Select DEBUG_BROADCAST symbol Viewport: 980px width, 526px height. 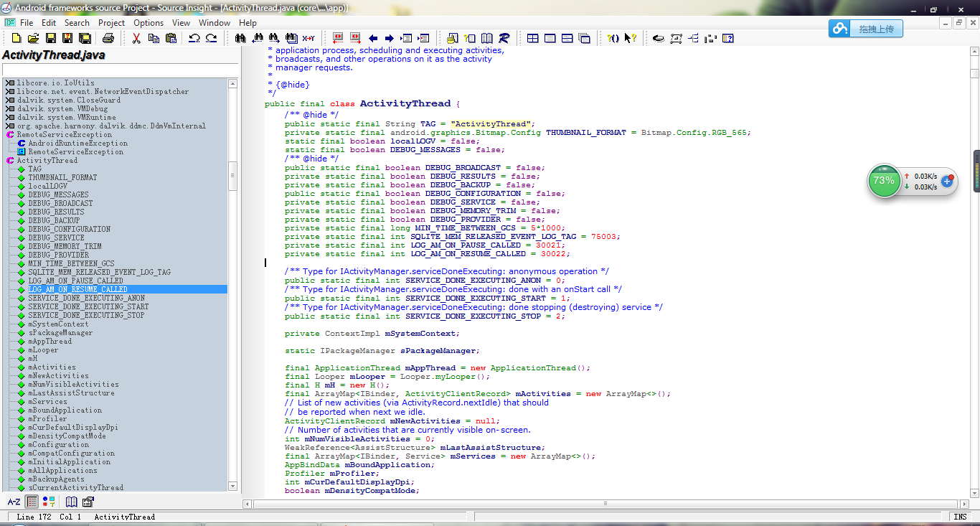coord(60,203)
